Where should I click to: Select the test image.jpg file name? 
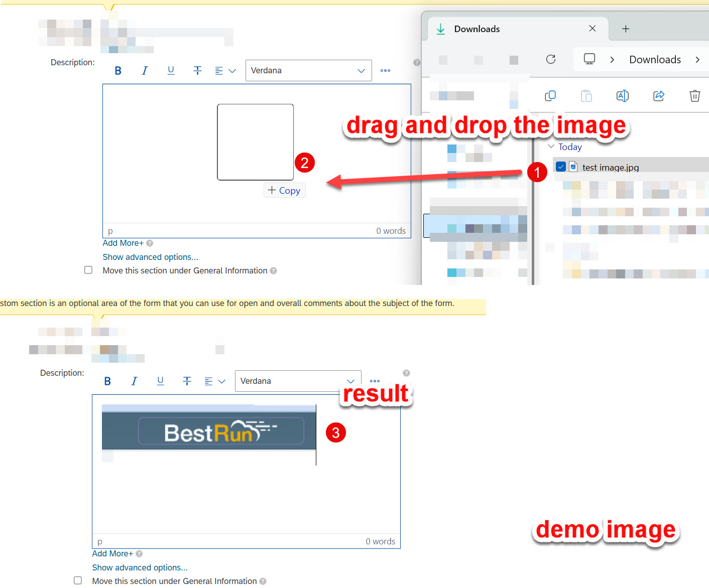(611, 168)
